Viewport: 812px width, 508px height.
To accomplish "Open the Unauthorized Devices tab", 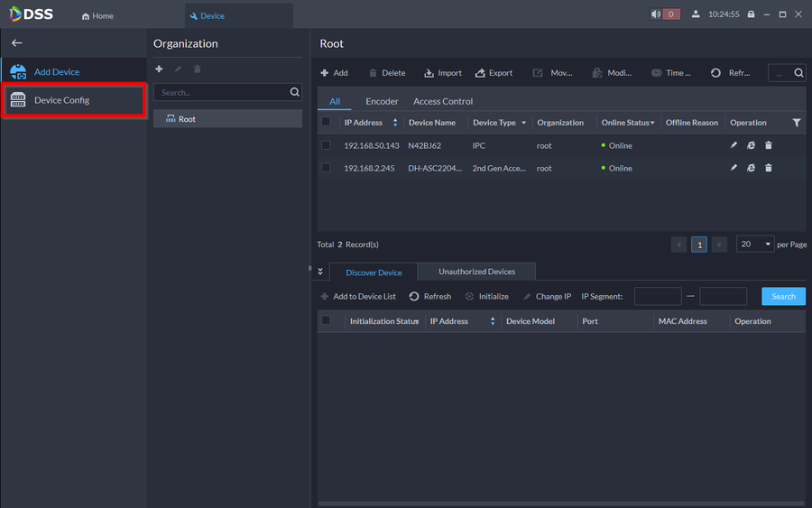I will click(476, 272).
